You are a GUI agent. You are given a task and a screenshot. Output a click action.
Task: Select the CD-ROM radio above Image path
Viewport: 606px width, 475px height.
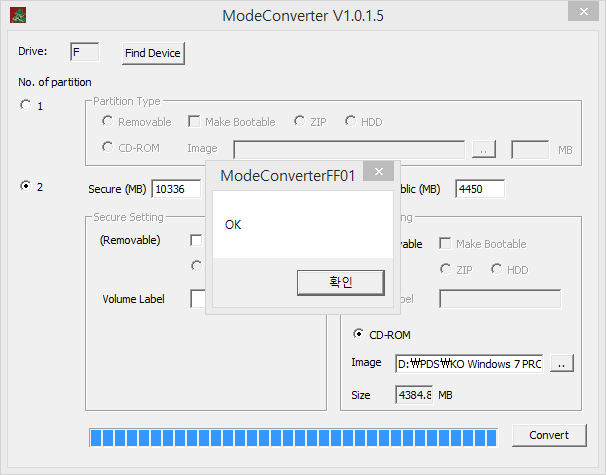pos(358,334)
